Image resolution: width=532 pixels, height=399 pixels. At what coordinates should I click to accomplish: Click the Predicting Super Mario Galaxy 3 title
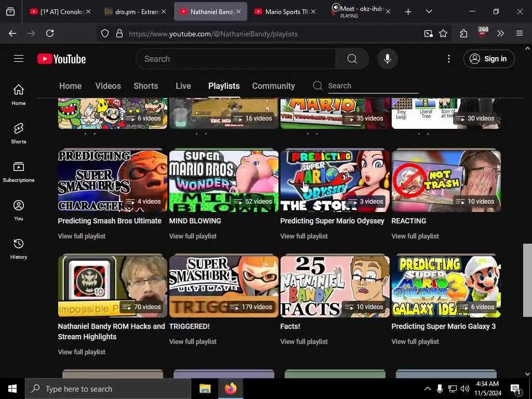pos(444,326)
